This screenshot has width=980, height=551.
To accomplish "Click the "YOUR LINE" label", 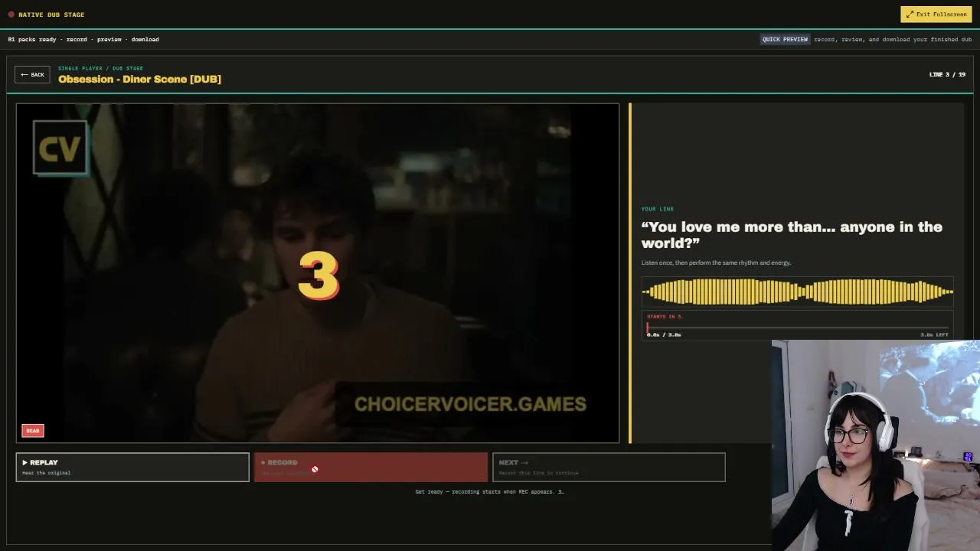I will [658, 209].
